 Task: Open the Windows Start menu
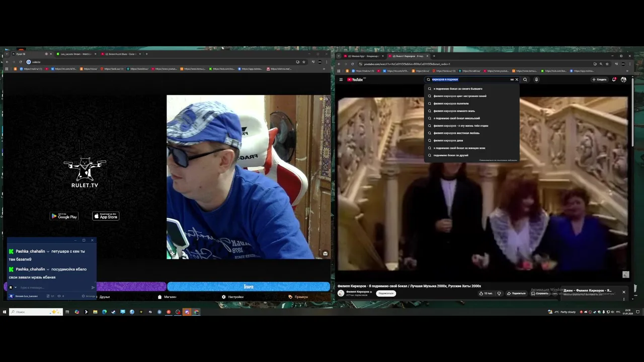click(4, 312)
